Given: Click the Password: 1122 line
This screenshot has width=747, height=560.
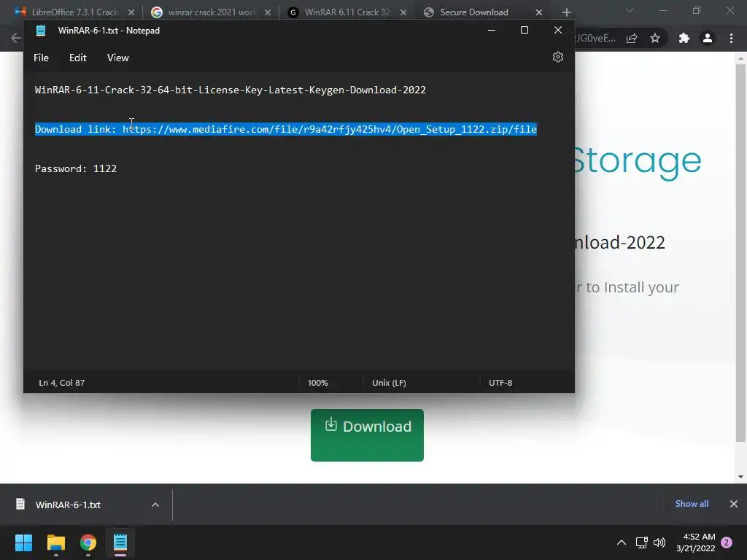Looking at the screenshot, I should coord(76,168).
